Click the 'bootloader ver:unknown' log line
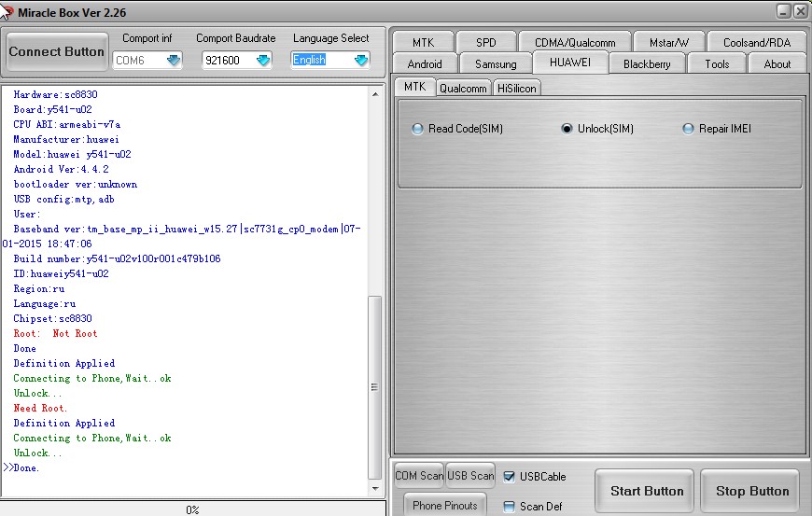This screenshot has height=516, width=812. click(x=75, y=184)
